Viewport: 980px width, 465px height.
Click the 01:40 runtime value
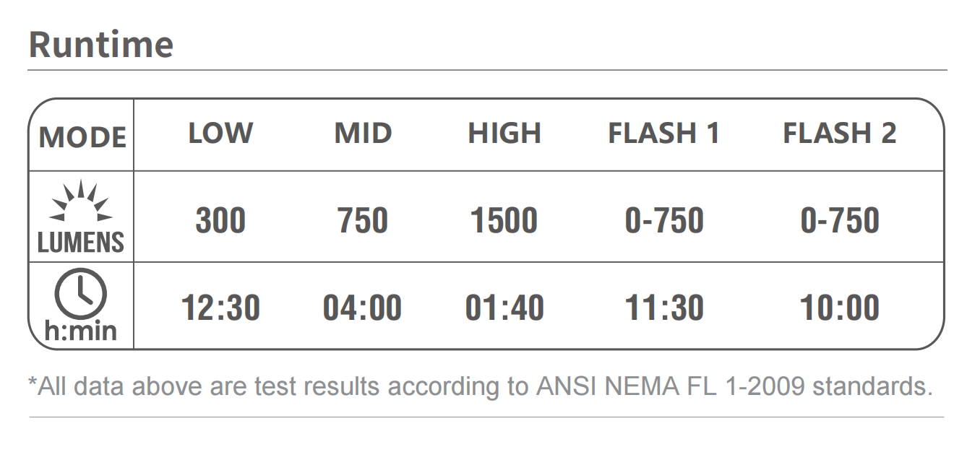point(504,308)
